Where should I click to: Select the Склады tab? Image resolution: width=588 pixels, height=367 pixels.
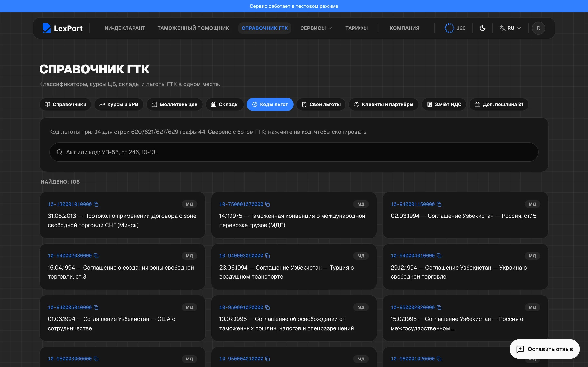click(225, 104)
